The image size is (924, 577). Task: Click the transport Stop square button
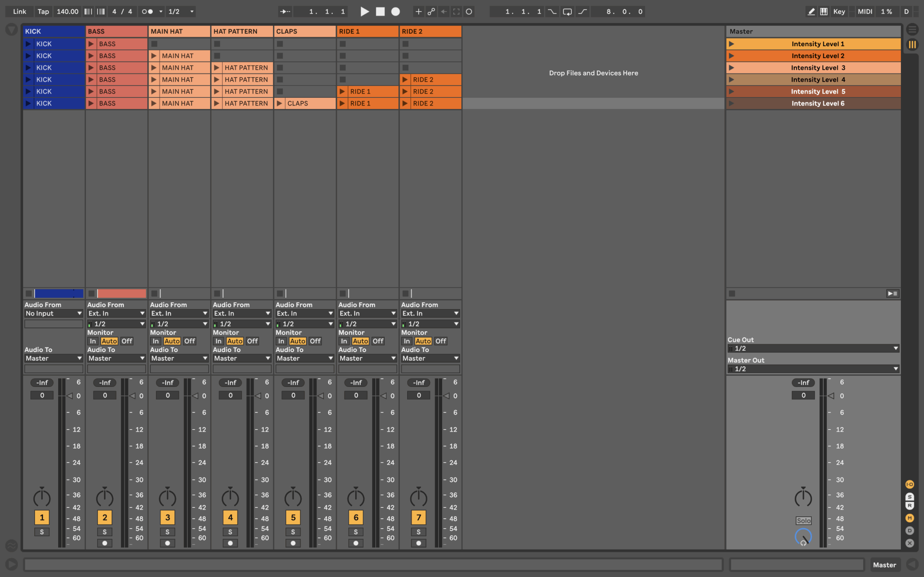[x=380, y=12]
